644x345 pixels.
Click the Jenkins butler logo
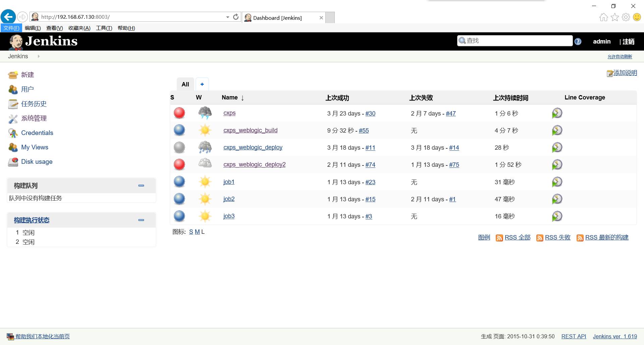click(16, 42)
